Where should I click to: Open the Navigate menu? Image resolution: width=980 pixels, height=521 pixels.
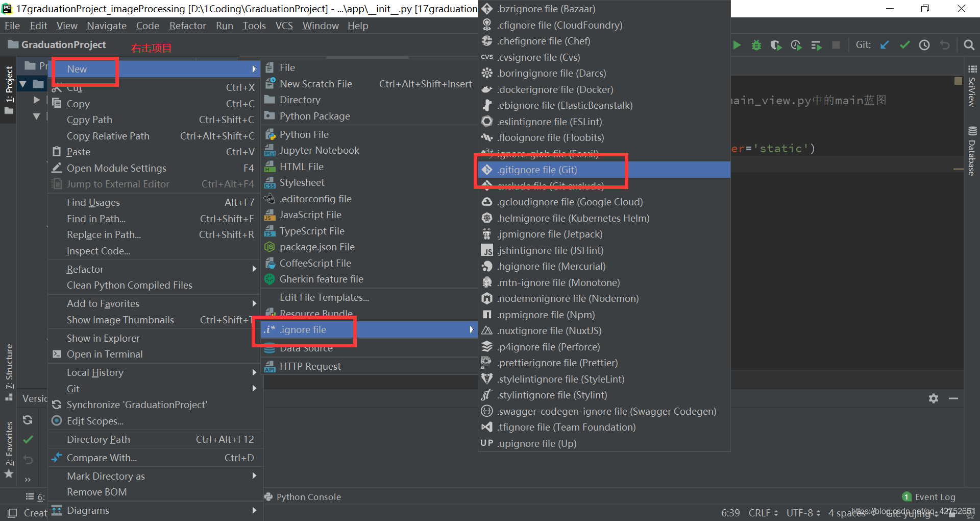click(106, 26)
